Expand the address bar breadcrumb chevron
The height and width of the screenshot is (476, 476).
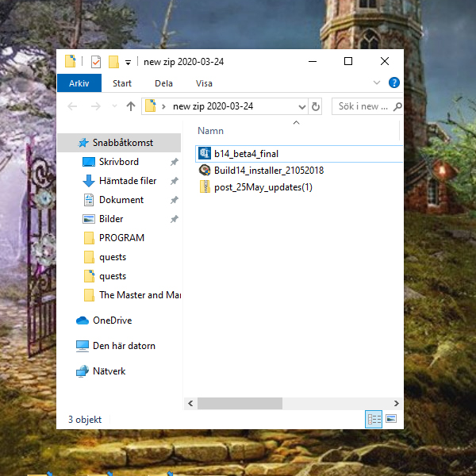click(163, 106)
